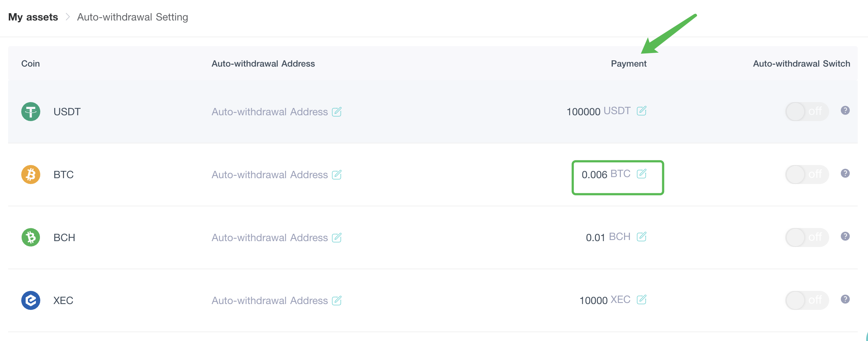Edit the USDT auto-withdrawal address
The image size is (868, 341).
coord(337,112)
